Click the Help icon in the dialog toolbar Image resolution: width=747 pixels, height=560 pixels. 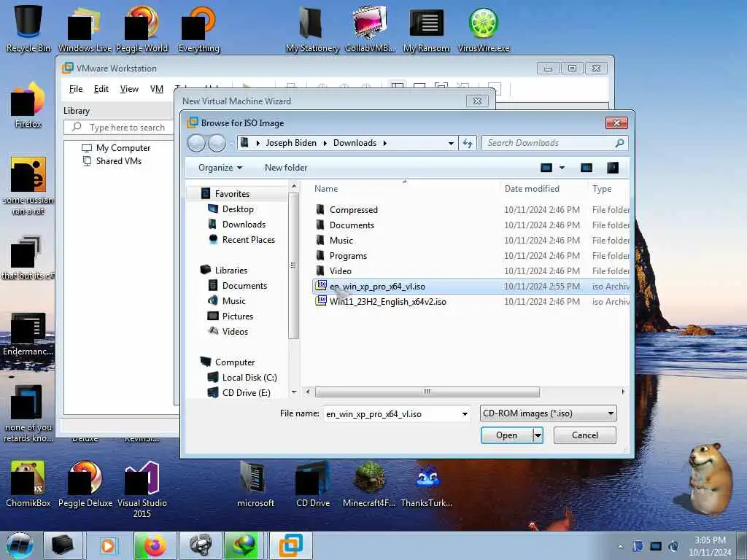pos(613,168)
